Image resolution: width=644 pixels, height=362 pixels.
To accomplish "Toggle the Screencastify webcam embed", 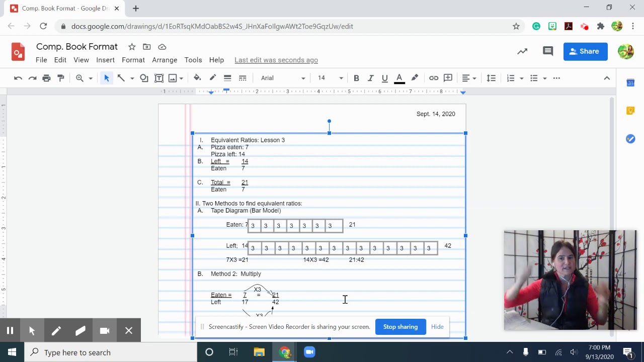I will [x=105, y=330].
